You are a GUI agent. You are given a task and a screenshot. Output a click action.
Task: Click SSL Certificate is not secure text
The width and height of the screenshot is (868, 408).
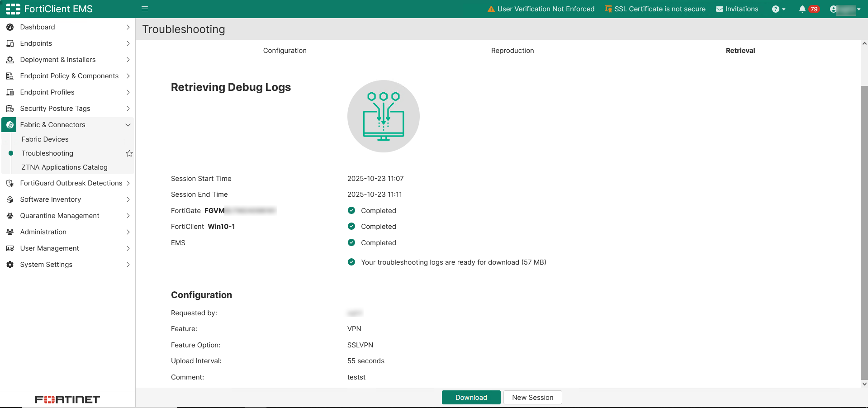click(660, 9)
